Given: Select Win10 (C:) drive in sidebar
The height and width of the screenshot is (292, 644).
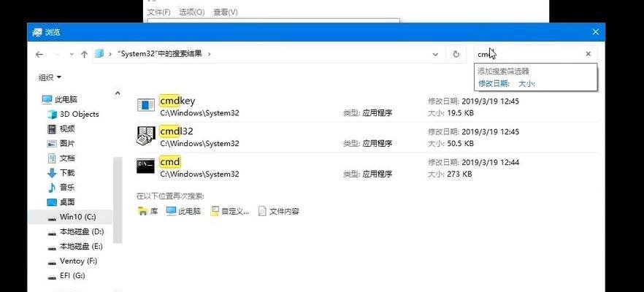Looking at the screenshot, I should pyautogui.click(x=70, y=217).
